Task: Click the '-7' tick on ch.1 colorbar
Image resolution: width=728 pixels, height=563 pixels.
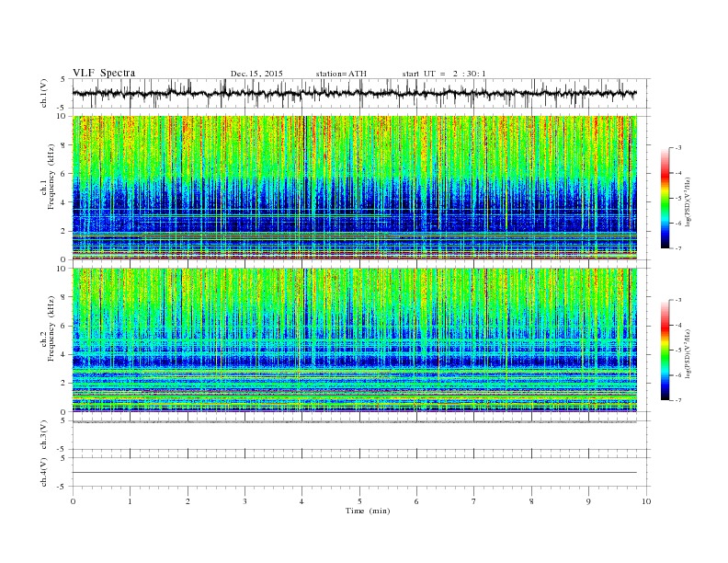Action: pyautogui.click(x=678, y=248)
